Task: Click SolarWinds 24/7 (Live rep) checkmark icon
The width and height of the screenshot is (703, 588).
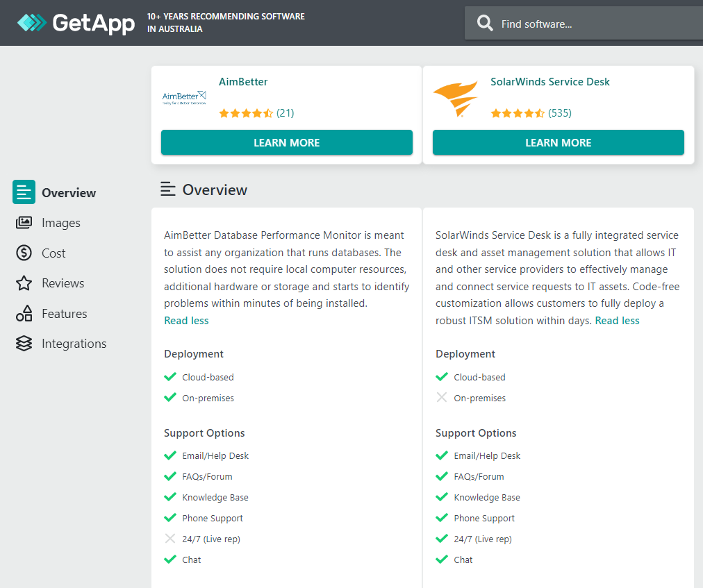Action: (442, 539)
